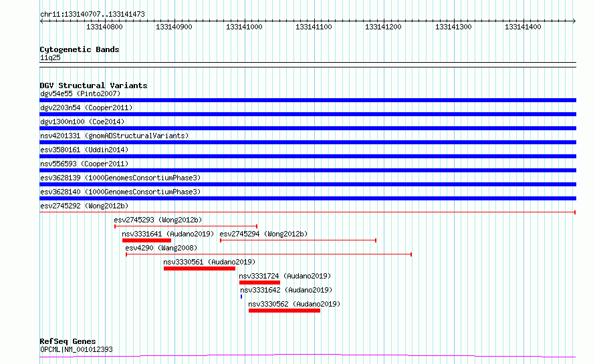Select the red span line under esv4290 (Wang2008)

[x=269, y=254]
